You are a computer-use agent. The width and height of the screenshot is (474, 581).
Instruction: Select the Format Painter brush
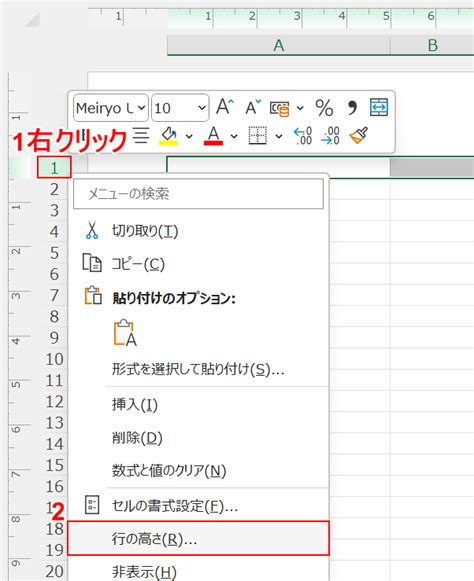[358, 135]
